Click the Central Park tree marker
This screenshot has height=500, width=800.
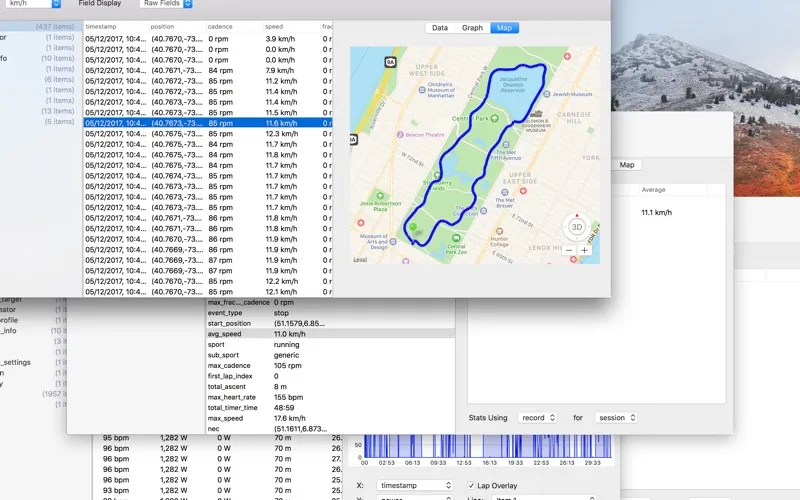(x=494, y=118)
